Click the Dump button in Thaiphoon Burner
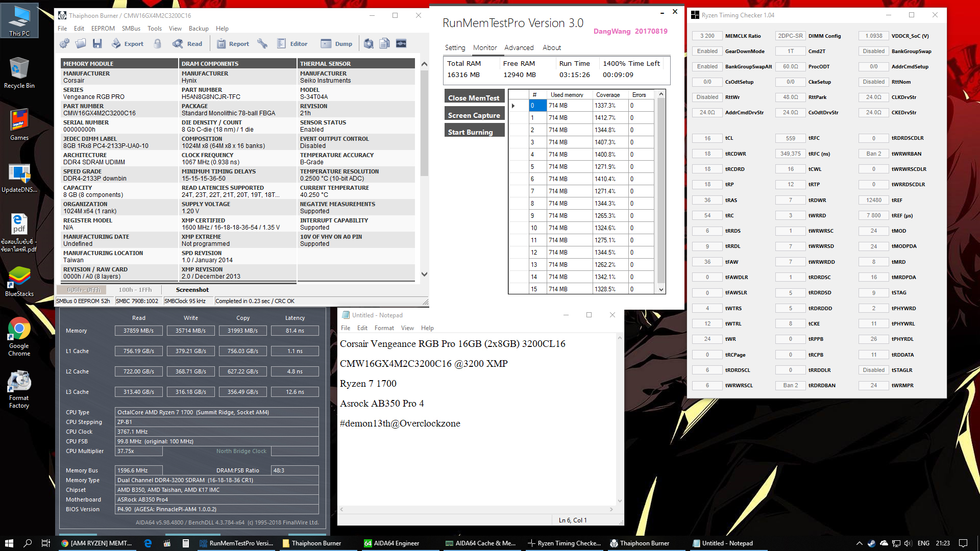This screenshot has width=980, height=551. (337, 44)
